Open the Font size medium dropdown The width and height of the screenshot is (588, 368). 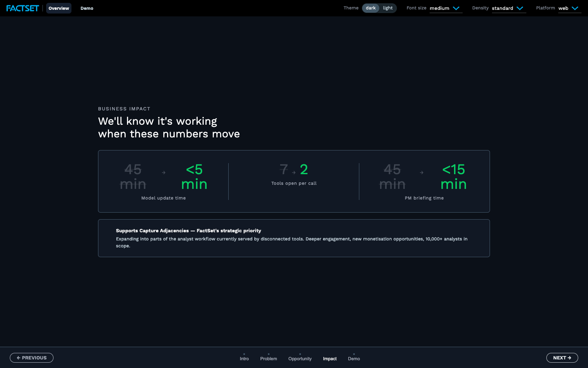click(445, 8)
